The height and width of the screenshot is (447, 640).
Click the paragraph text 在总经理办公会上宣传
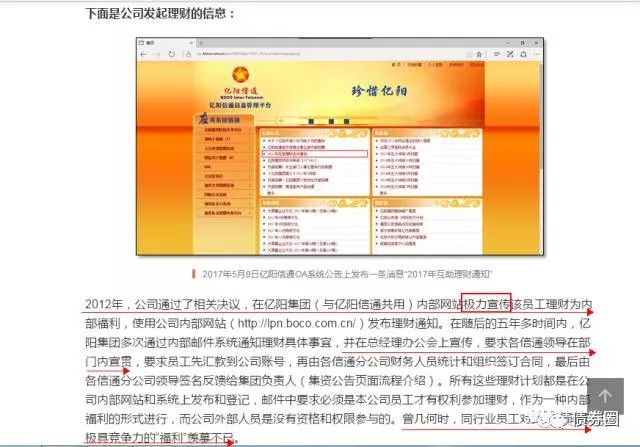414,342
